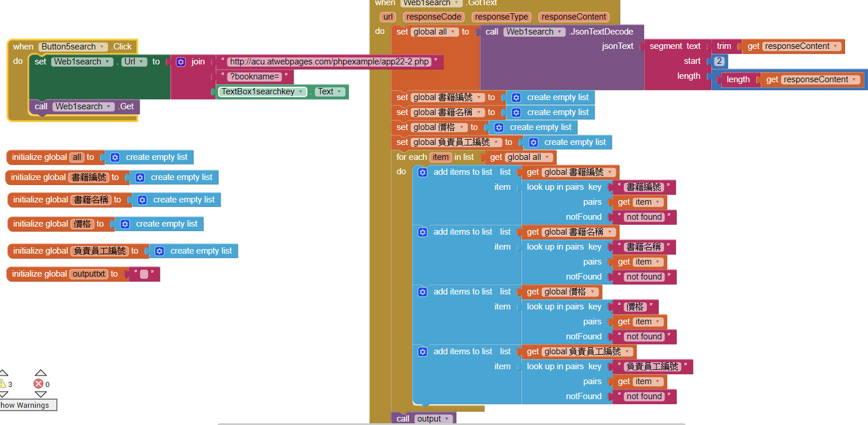The height and width of the screenshot is (425, 868).
Task: Click gear on initialize global 書籍名稱 empty list
Action: pos(142,200)
